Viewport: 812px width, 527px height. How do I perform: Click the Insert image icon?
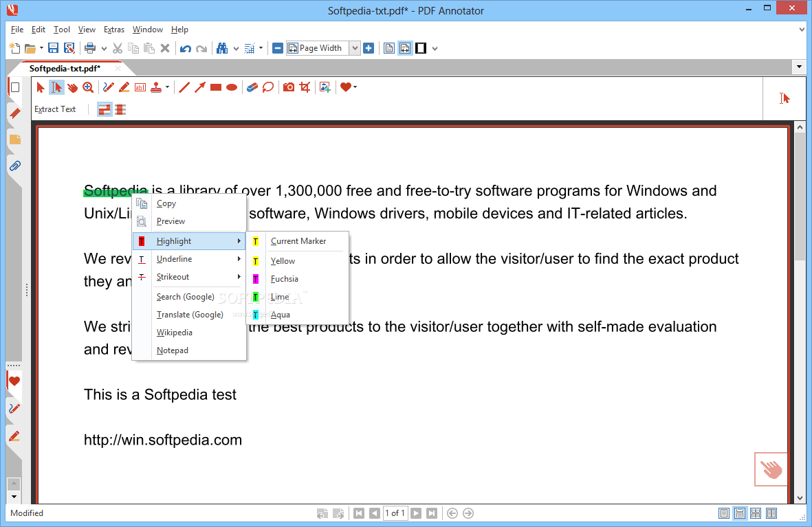click(325, 87)
